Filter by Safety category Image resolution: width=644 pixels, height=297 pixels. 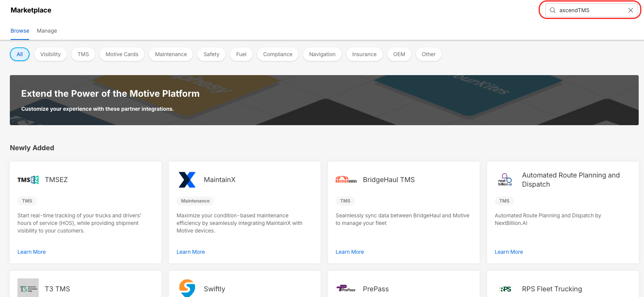coord(211,54)
